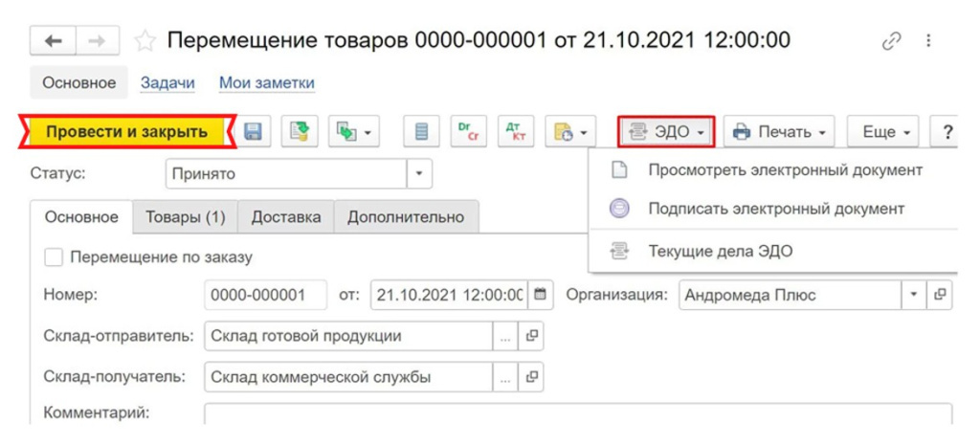The height and width of the screenshot is (446, 980).
Task: Open the three-dot options menu in title bar
Action: point(928,42)
